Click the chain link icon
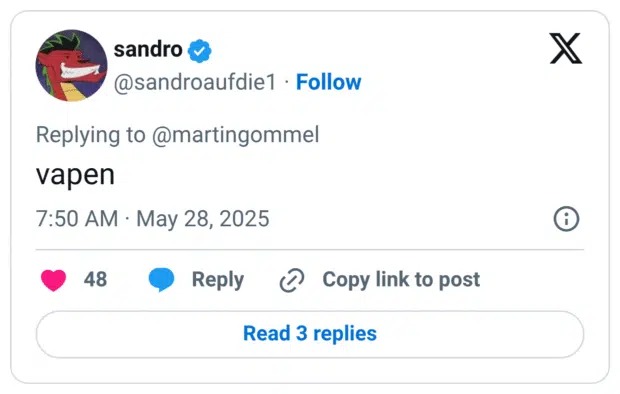Screen dimensions: 620x394 coord(292,280)
